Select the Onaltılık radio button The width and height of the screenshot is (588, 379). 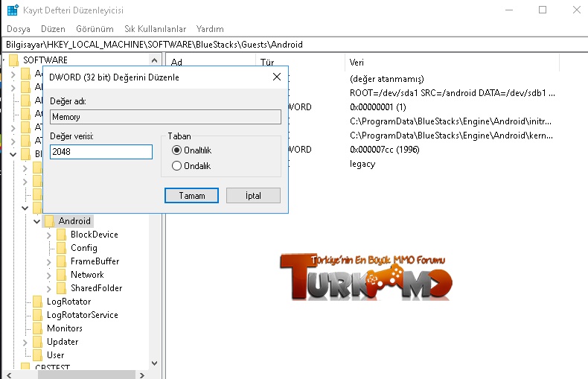pos(176,150)
